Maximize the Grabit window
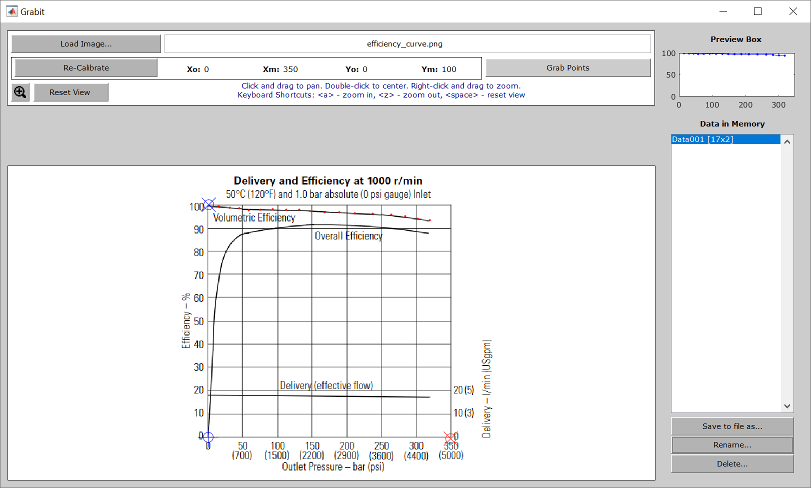The width and height of the screenshot is (811, 488). pos(758,11)
